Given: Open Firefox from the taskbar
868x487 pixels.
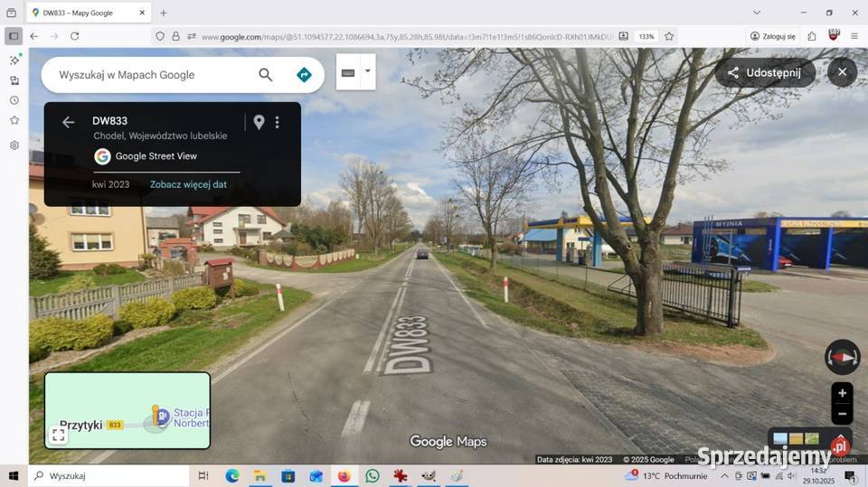Looking at the screenshot, I should click(344, 476).
